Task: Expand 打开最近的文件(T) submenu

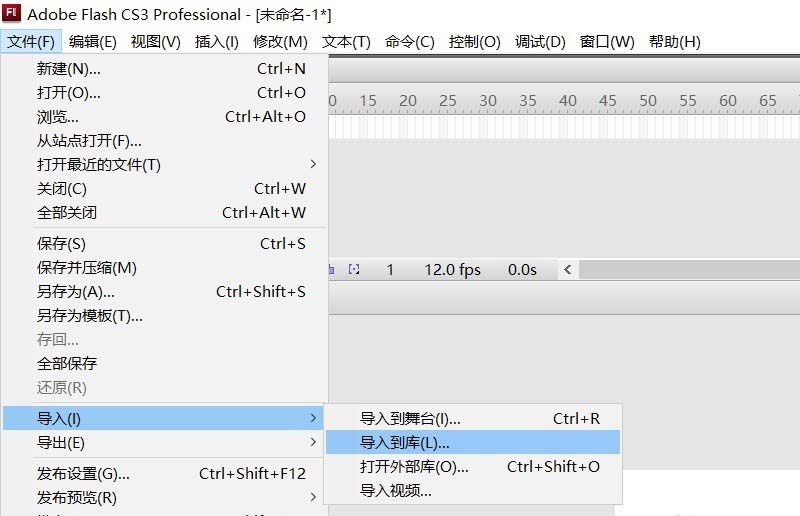Action: [164, 164]
